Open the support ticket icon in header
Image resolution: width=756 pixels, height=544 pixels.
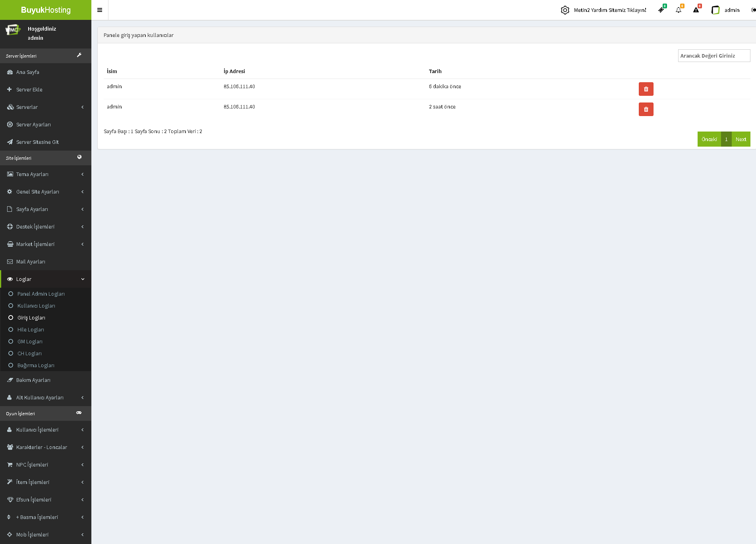661,10
